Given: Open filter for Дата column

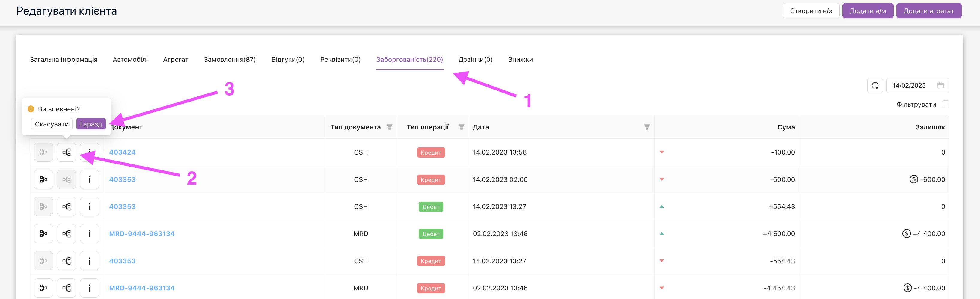Looking at the screenshot, I should [647, 127].
